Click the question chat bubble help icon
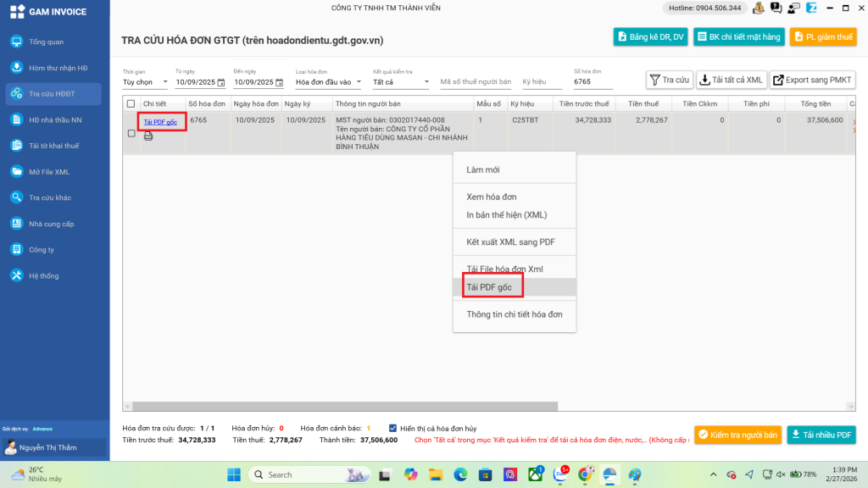This screenshot has width=868, height=488. pos(776,8)
